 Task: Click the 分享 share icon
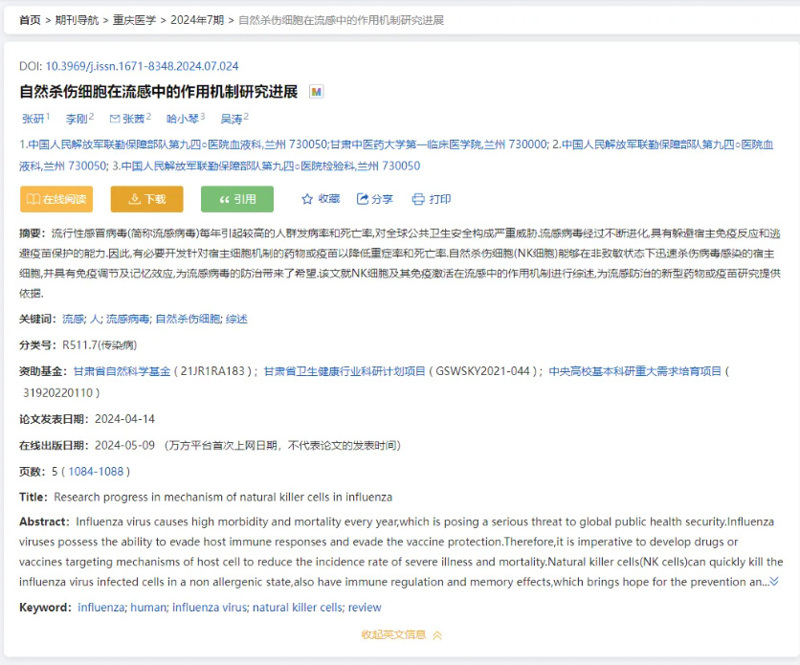[363, 199]
